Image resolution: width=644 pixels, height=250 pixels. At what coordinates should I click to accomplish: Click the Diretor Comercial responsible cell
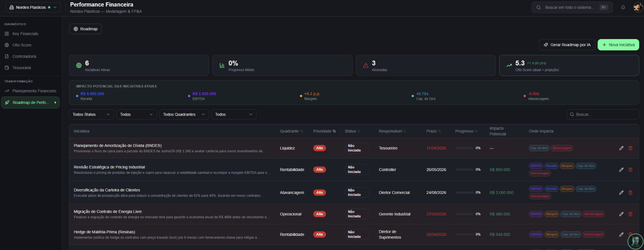(x=394, y=193)
